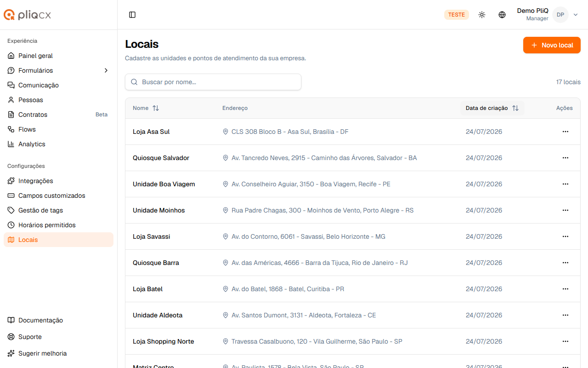
Task: Open actions menu for Loja Savassi
Action: coord(565,236)
